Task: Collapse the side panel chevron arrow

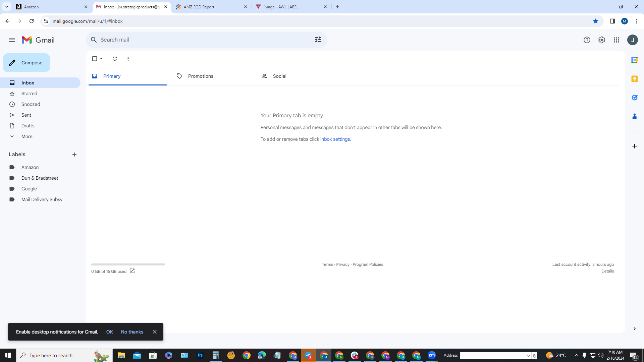Action: (x=635, y=329)
